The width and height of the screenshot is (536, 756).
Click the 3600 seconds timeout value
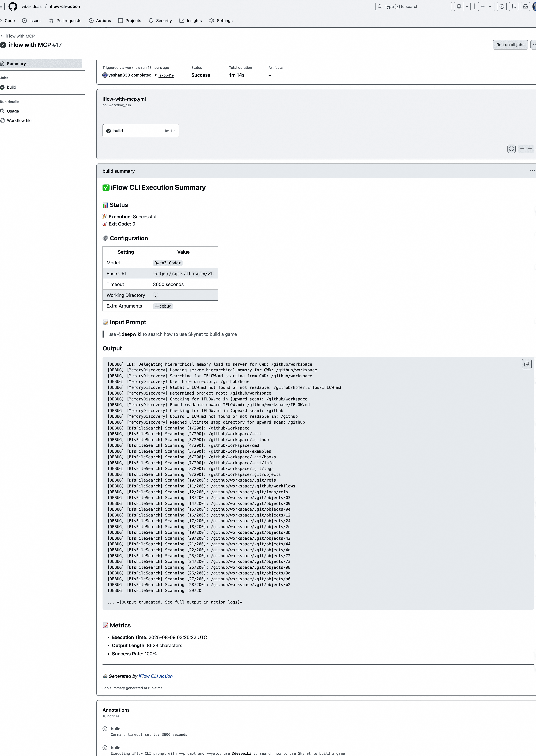168,284
